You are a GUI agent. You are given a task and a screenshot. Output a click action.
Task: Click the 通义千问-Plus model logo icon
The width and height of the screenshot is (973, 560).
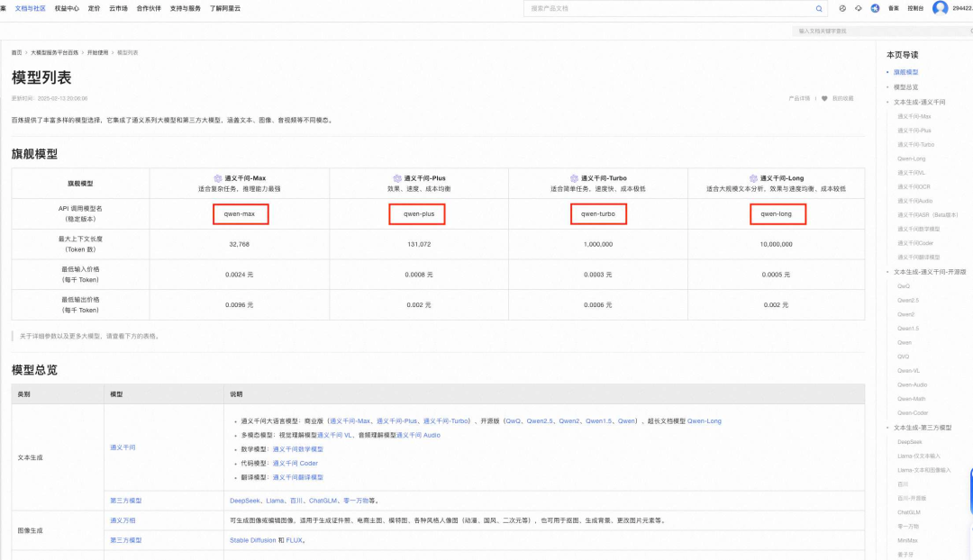coord(397,178)
